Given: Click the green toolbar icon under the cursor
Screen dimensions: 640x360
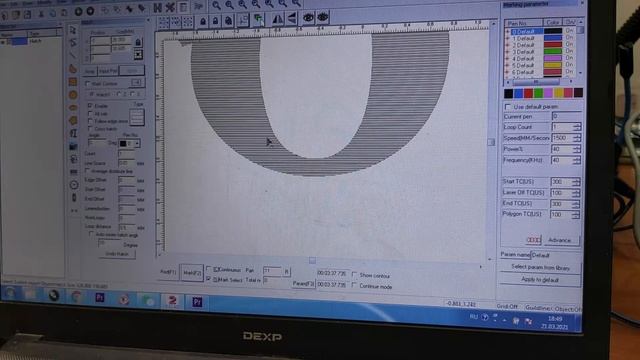Looking at the screenshot, I should (258, 19).
